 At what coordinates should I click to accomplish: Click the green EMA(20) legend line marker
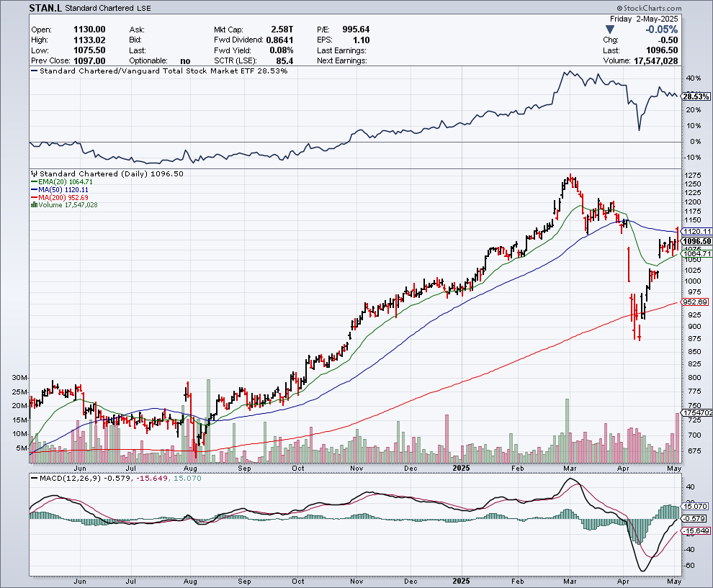[x=34, y=182]
